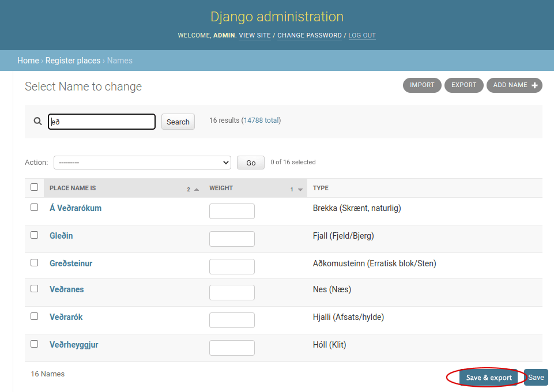Click the search magnifier icon
Screen dimensions: 554x392
pyautogui.click(x=38, y=122)
